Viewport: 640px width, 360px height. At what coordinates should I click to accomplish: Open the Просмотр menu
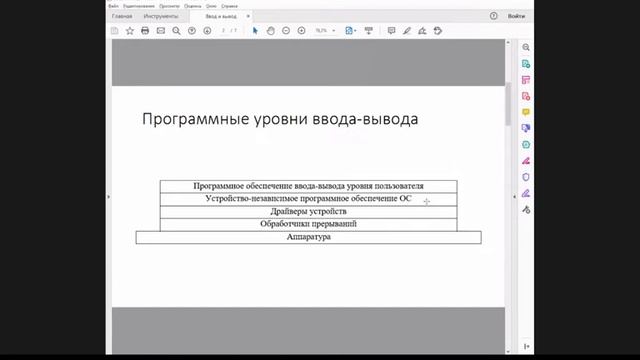coord(169,6)
